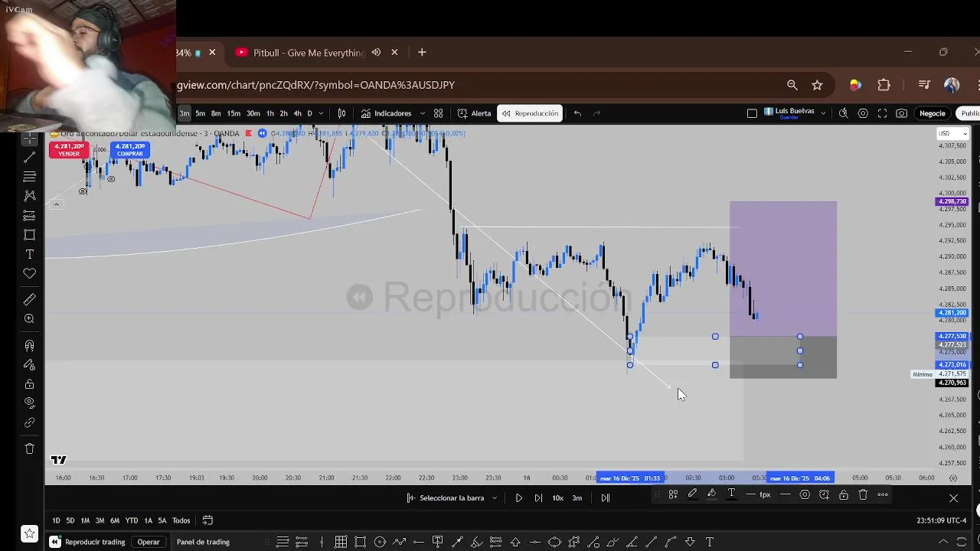Screen dimensions: 980x551
Task: Toggle hide all drawings eye icon
Action: coord(29,403)
